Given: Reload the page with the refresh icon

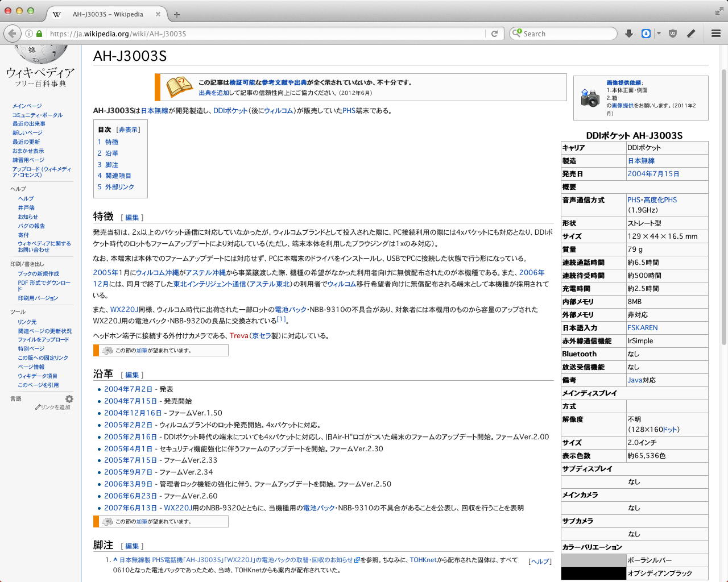Looking at the screenshot, I should tap(494, 34).
